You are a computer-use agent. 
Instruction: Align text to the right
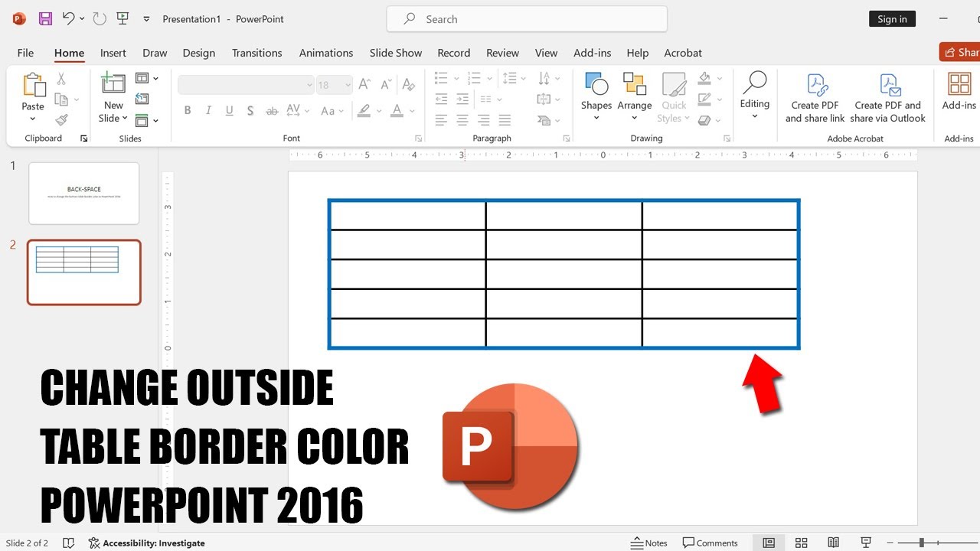point(484,120)
